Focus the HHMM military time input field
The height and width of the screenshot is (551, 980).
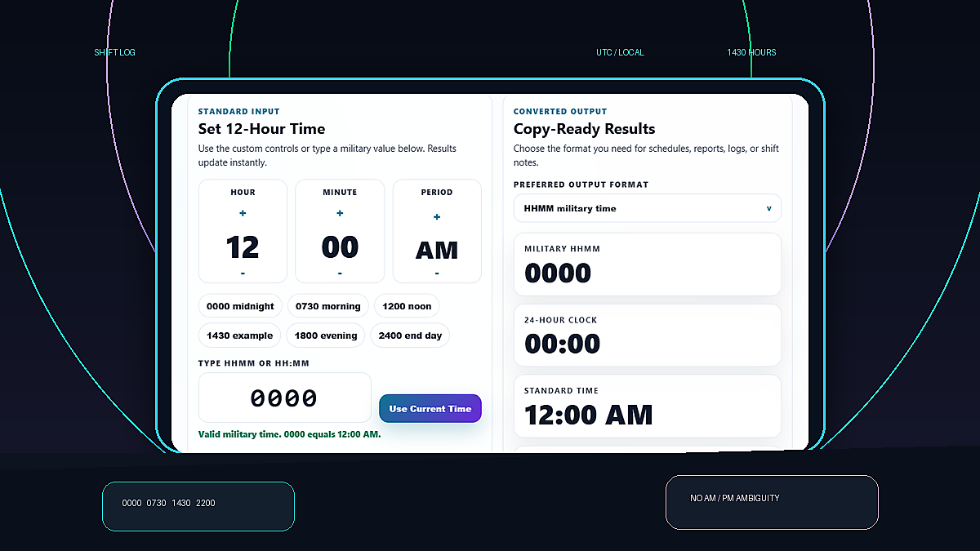[x=284, y=398]
